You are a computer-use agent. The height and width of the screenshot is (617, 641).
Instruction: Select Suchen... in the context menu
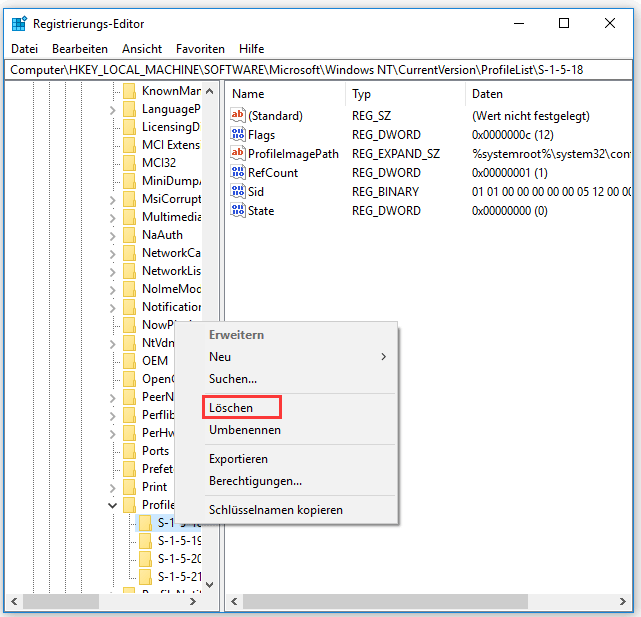pyautogui.click(x=233, y=379)
